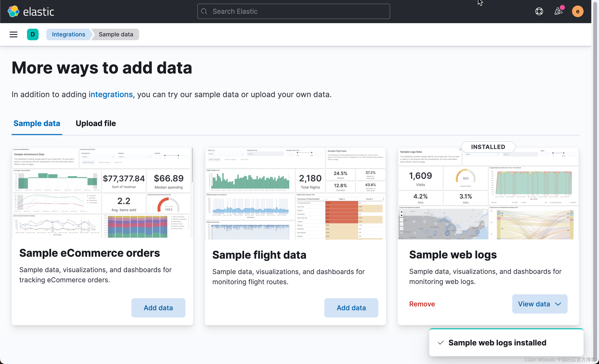This screenshot has width=599, height=364.
Task: Click the green D space avatar
Action: tap(33, 34)
